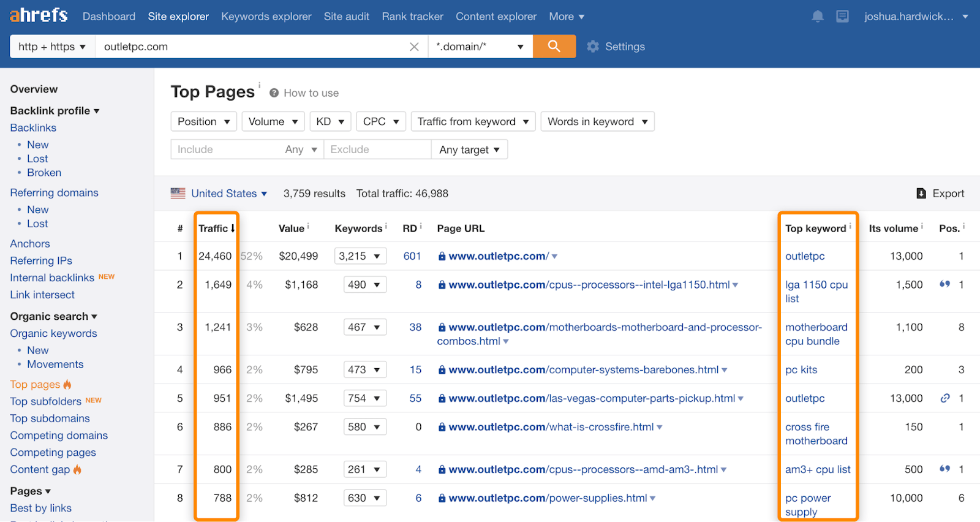Screen dimensions: 980x522
Task: Click the info icon next to Top Pages title
Action: tap(259, 85)
